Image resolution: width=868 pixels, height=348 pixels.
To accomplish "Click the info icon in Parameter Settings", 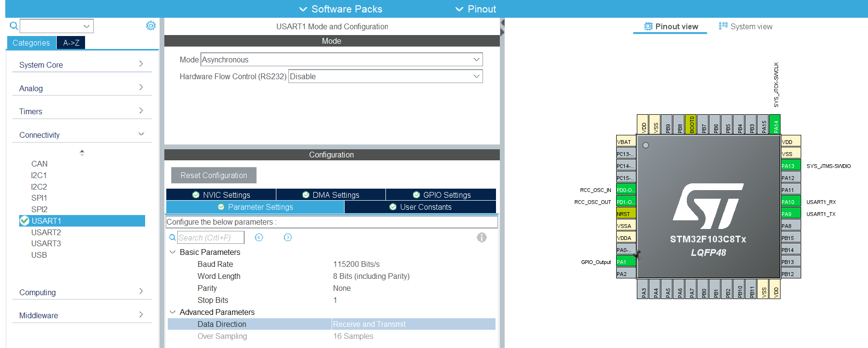I will click(482, 238).
